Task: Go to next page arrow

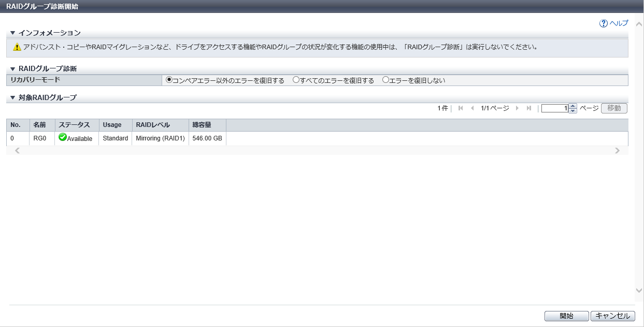Action: (517, 108)
